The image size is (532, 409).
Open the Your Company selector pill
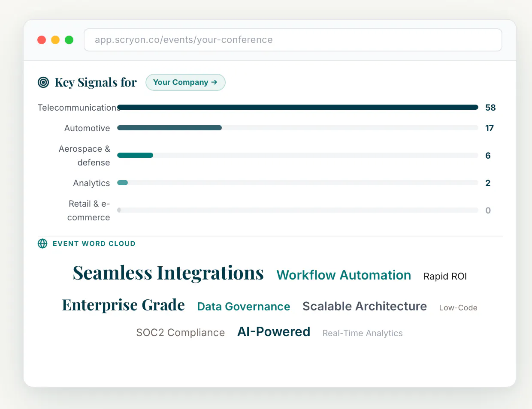click(x=185, y=82)
